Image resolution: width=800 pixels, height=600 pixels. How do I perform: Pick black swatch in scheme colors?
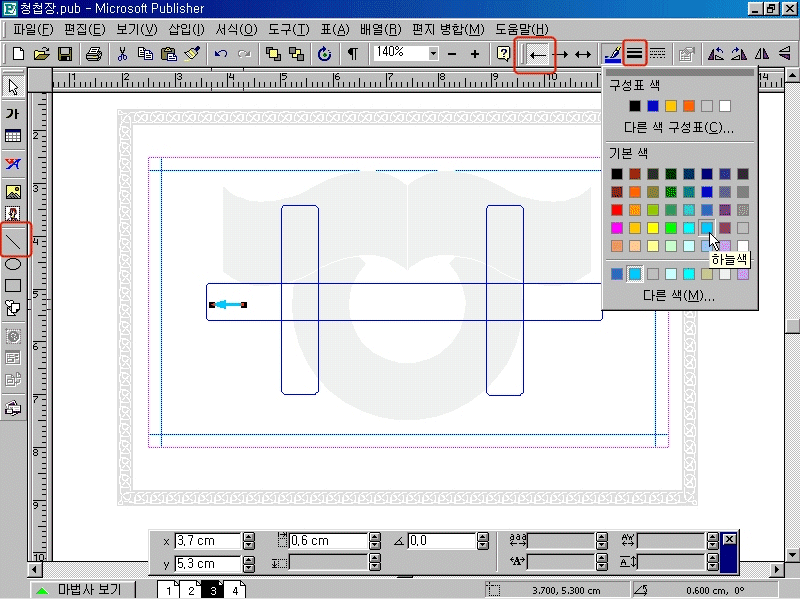point(635,106)
